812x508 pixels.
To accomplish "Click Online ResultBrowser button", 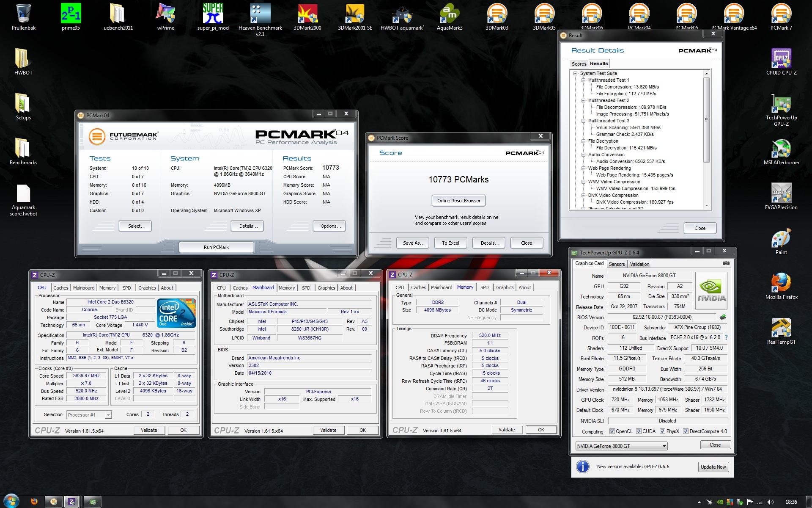I will 458,201.
